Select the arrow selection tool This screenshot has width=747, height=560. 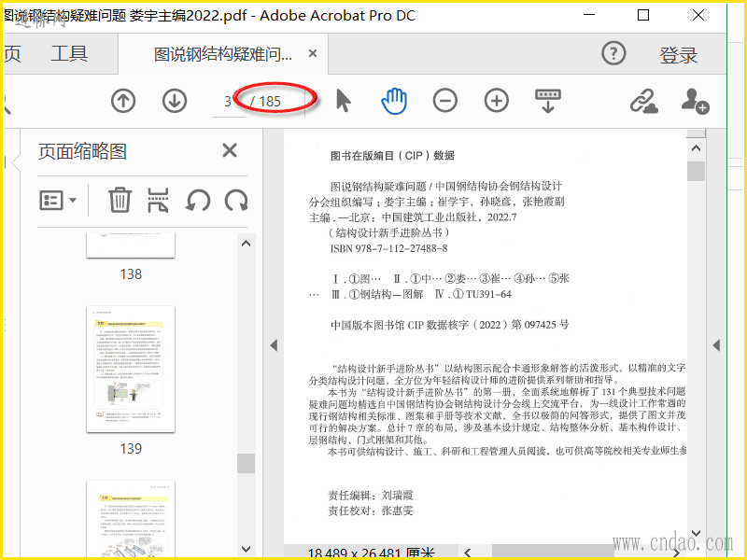point(343,101)
